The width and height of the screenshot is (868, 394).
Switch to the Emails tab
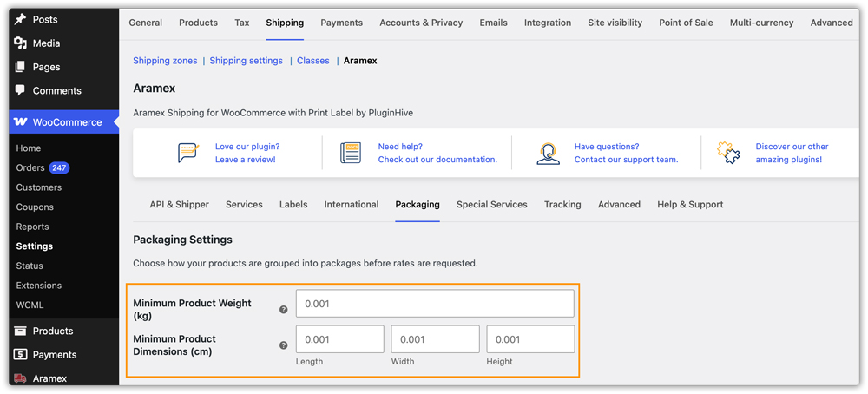pos(493,23)
